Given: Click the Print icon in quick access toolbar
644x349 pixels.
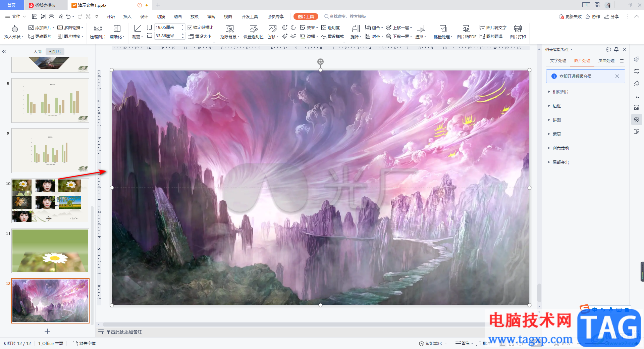Looking at the screenshot, I should (x=51, y=16).
